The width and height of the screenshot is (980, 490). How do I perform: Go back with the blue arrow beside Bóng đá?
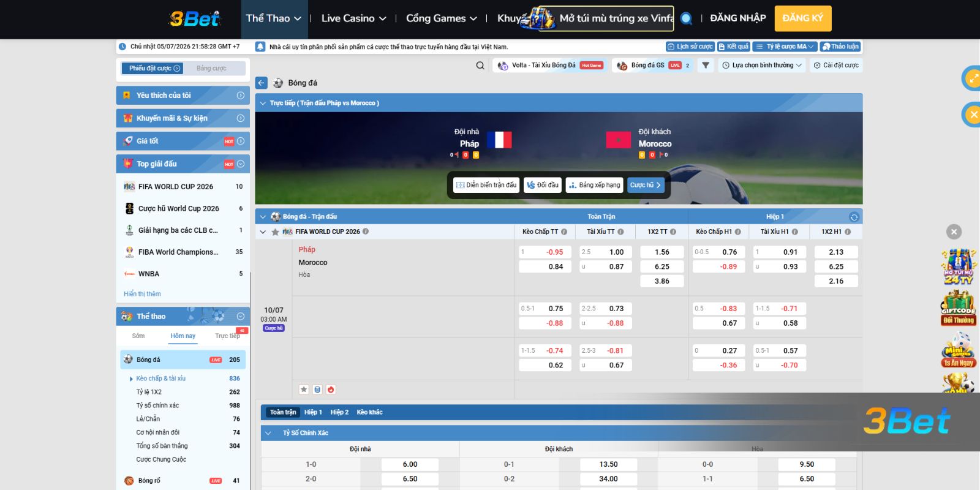[x=262, y=83]
